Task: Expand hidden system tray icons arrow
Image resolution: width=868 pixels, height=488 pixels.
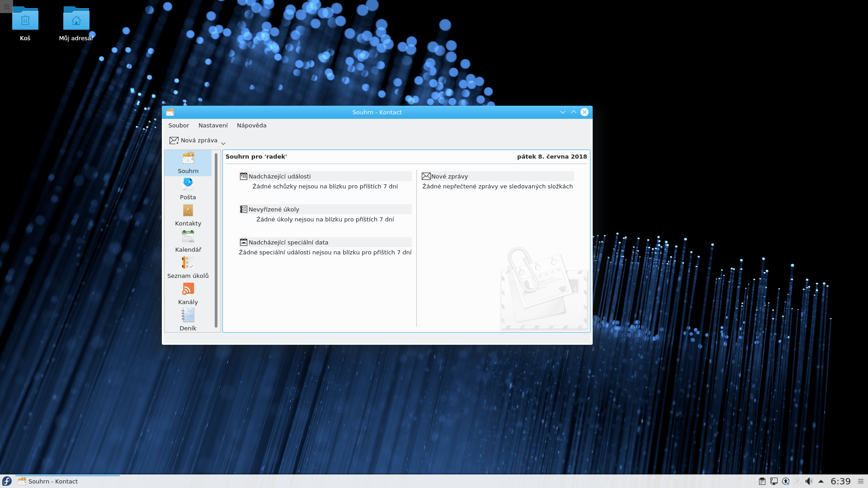Action: point(821,481)
